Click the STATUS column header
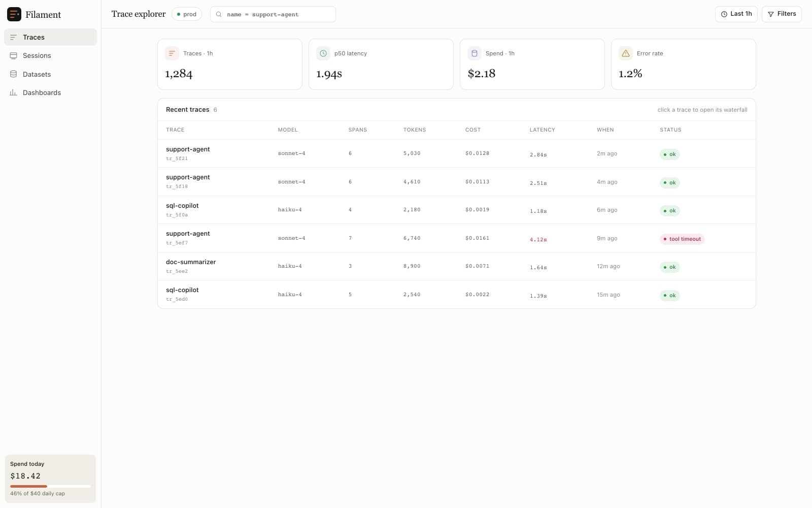This screenshot has width=812, height=508. 670,130
